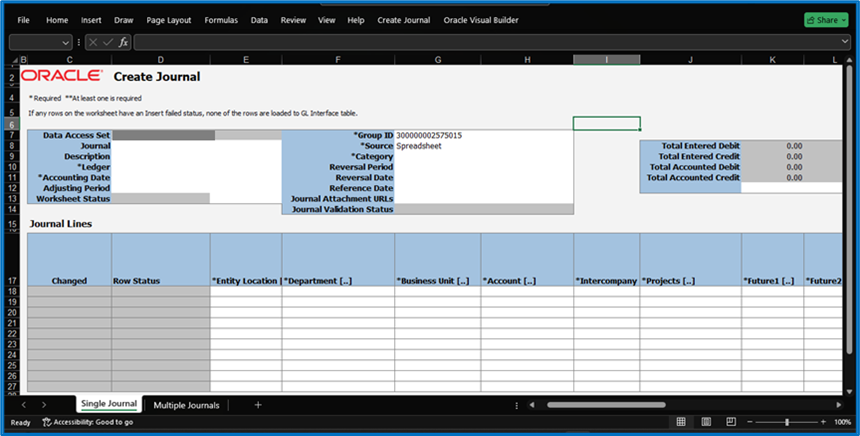Select the Data Access Set value cell
Screen dimensions: 860x436
163,135
